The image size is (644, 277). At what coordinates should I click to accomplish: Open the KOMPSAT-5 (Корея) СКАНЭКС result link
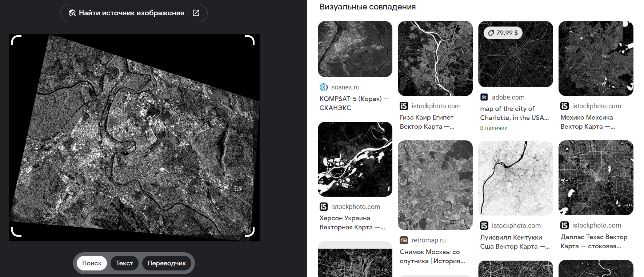pos(354,103)
